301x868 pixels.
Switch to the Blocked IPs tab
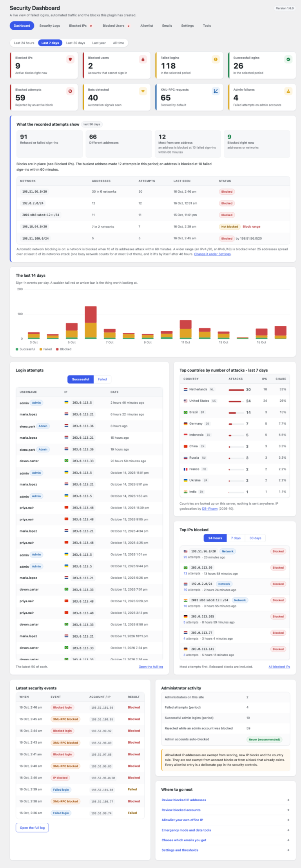pyautogui.click(x=80, y=26)
